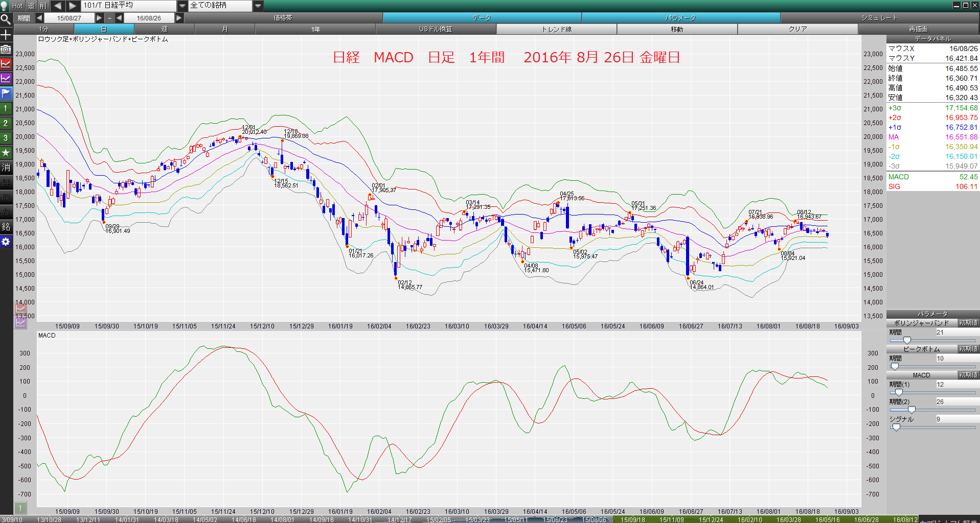Reset MACD to 初期値
This screenshot has height=523, width=980.
coord(968,375)
